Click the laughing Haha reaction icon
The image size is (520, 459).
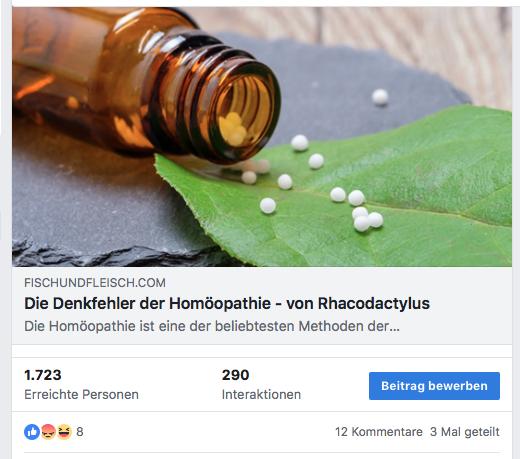click(64, 432)
